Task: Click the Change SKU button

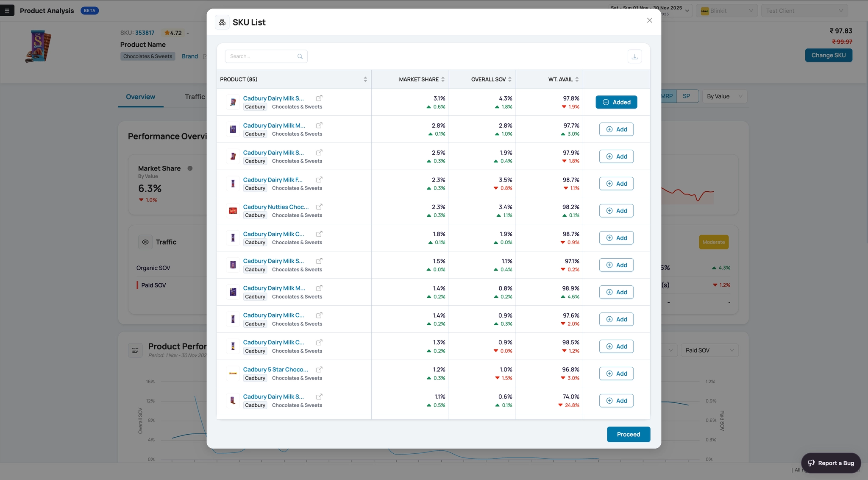Action: pyautogui.click(x=828, y=55)
